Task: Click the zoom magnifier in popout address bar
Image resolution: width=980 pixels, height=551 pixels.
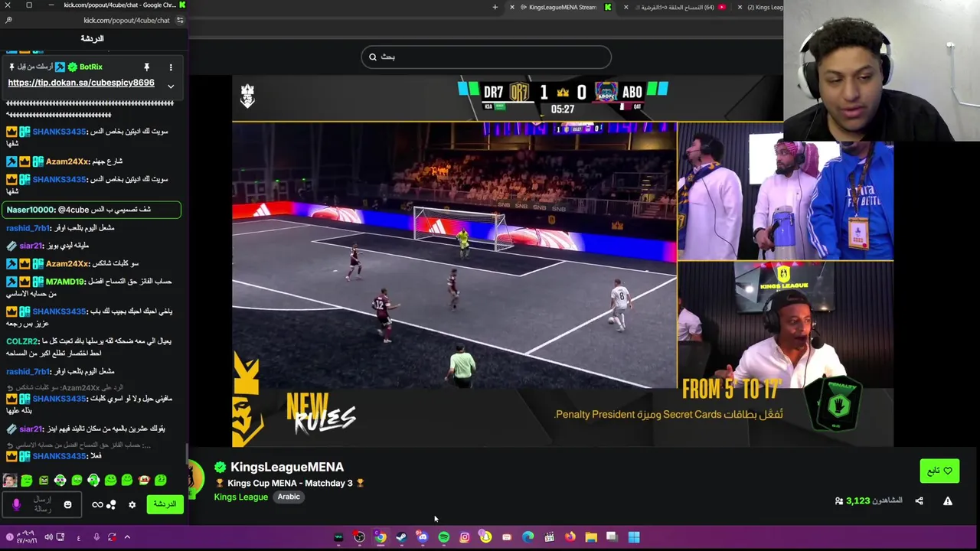Action: point(9,21)
